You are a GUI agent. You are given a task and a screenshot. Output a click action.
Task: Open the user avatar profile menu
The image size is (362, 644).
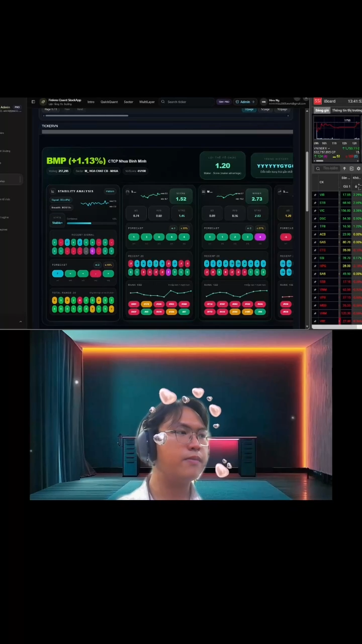click(x=263, y=102)
